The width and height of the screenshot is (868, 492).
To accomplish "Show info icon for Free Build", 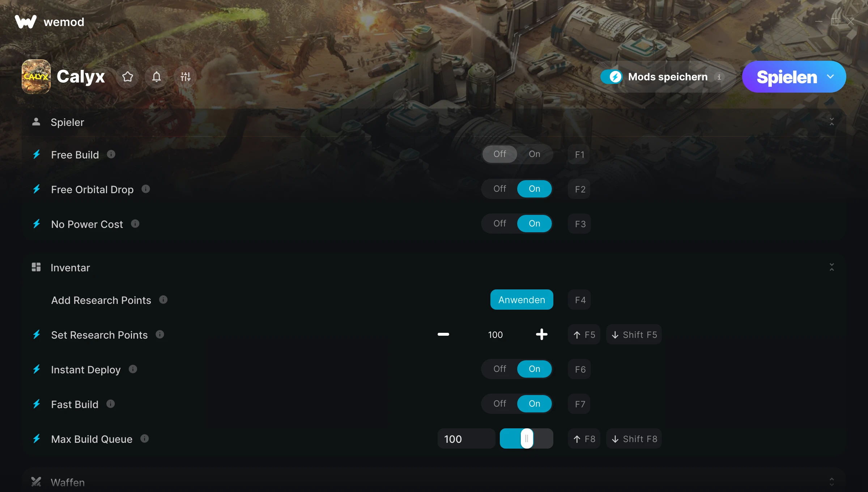I will click(x=111, y=154).
